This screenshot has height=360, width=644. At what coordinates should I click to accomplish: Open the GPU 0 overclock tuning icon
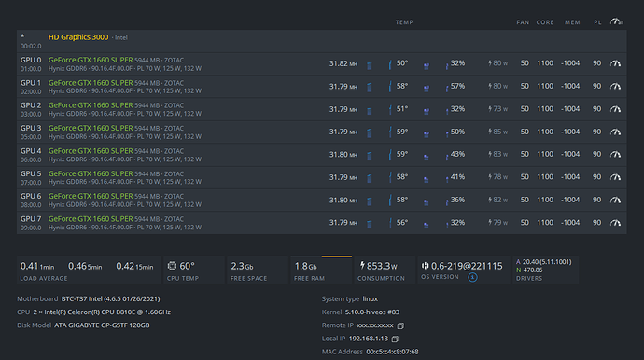[x=615, y=63]
